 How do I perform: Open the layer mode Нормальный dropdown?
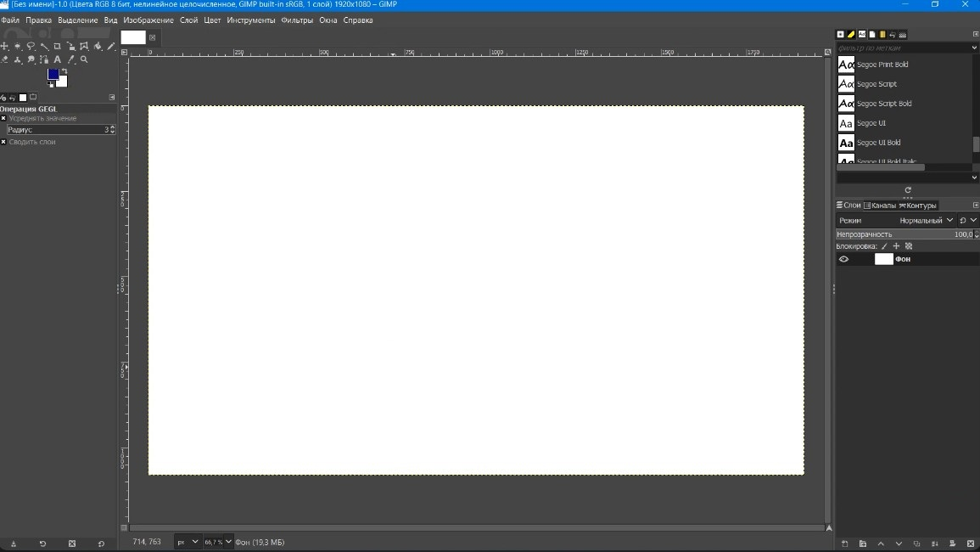926,220
